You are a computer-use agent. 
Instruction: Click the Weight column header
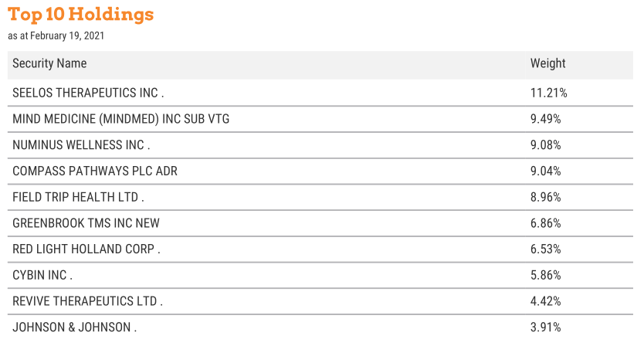point(547,64)
